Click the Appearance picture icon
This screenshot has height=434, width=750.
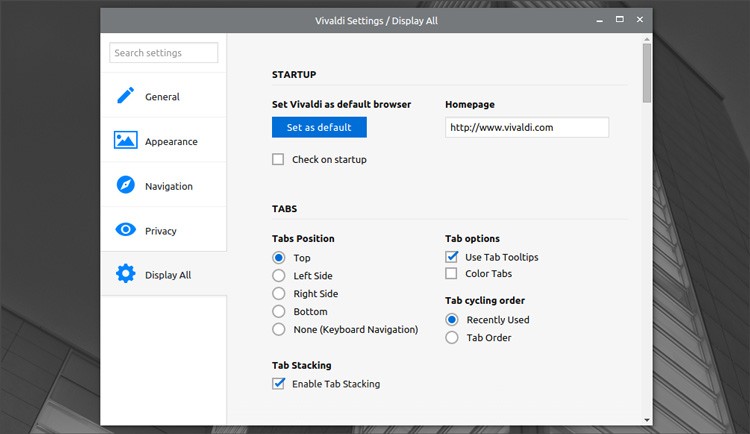[x=125, y=141]
